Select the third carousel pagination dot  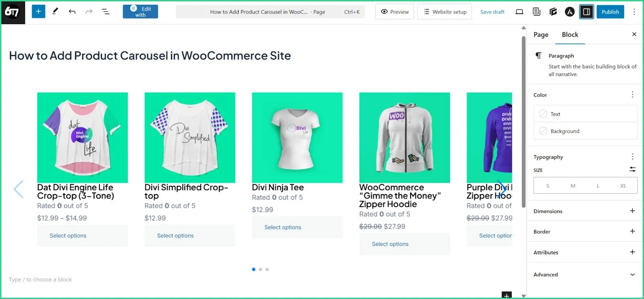[267, 269]
